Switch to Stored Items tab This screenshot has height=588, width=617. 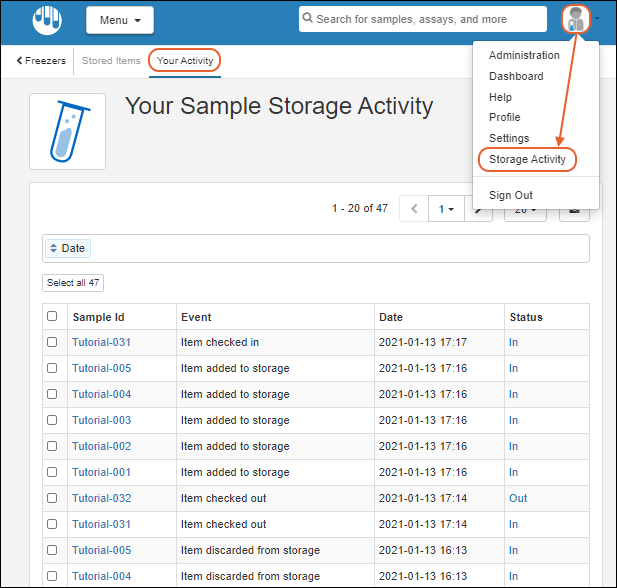pos(111,61)
